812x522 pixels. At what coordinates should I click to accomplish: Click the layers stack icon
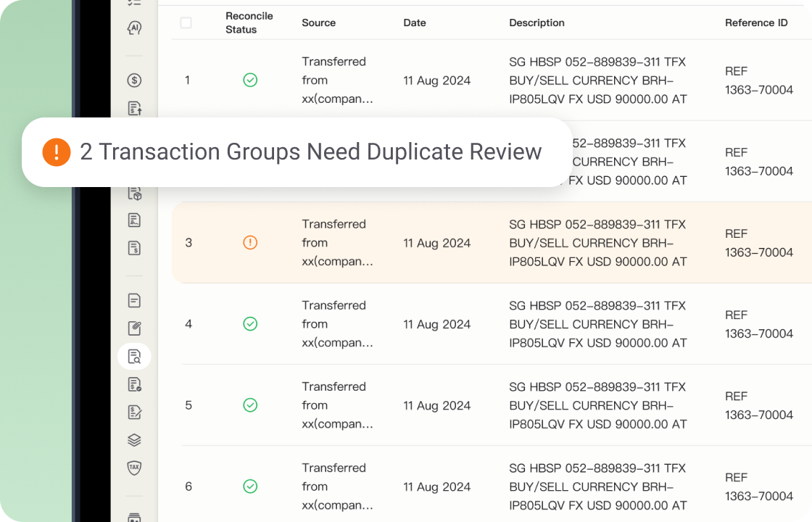pos(134,439)
